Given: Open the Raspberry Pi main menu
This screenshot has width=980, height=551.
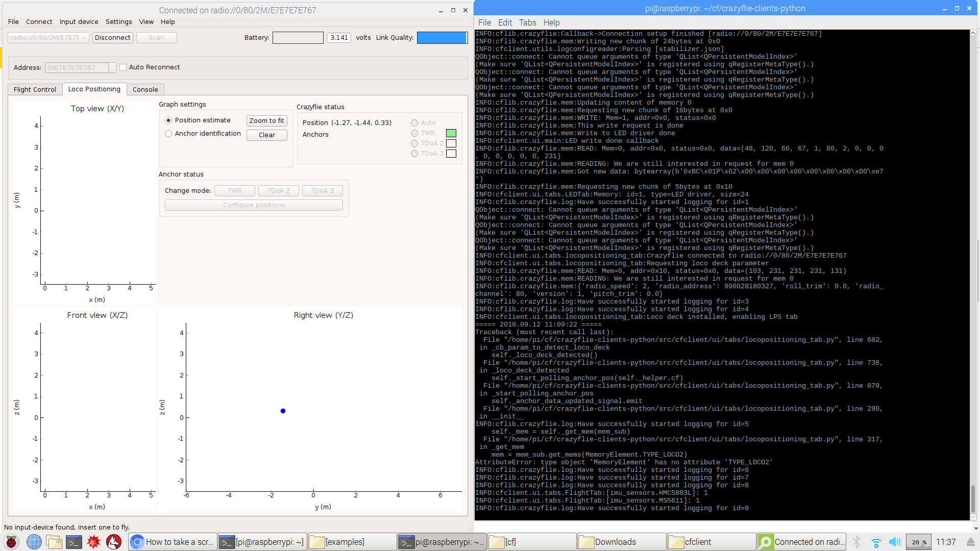Looking at the screenshot, I should coord(11,542).
